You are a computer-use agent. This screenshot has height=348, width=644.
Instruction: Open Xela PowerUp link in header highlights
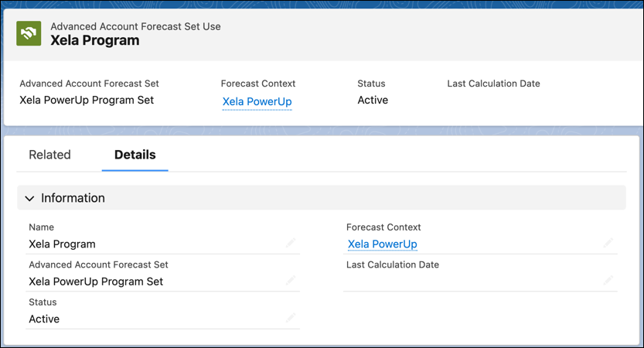pyautogui.click(x=257, y=101)
